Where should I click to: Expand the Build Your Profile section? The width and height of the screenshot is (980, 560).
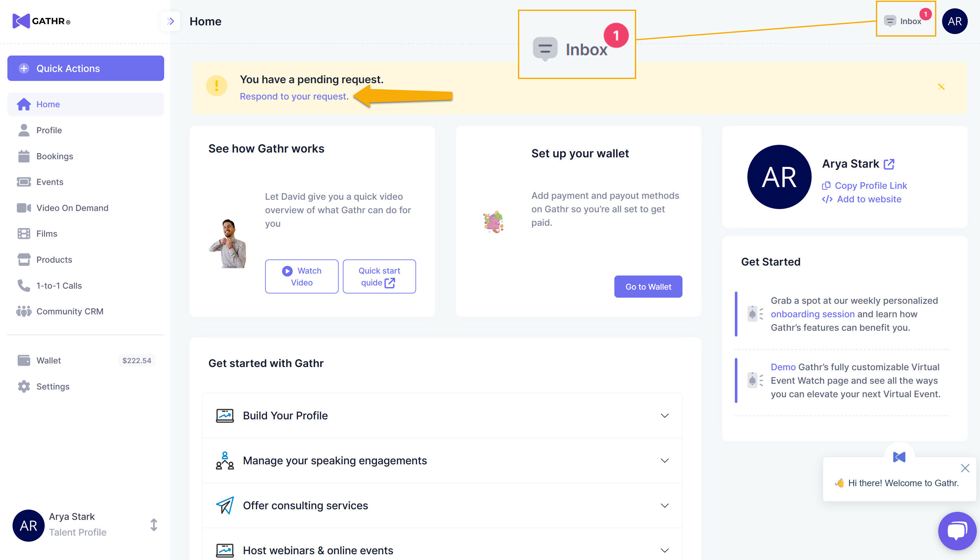664,416
